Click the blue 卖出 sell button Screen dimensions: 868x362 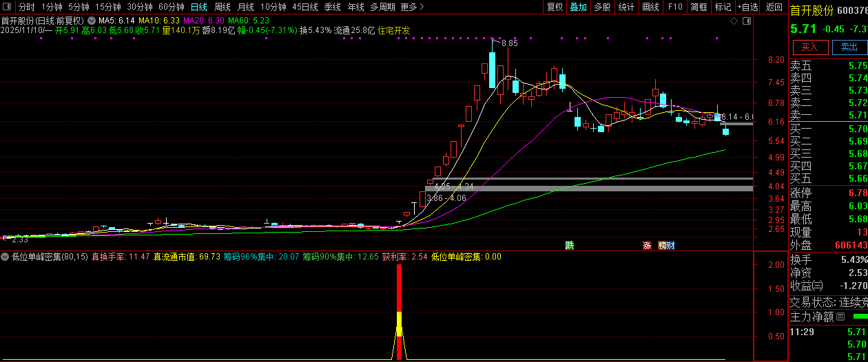[x=849, y=47]
